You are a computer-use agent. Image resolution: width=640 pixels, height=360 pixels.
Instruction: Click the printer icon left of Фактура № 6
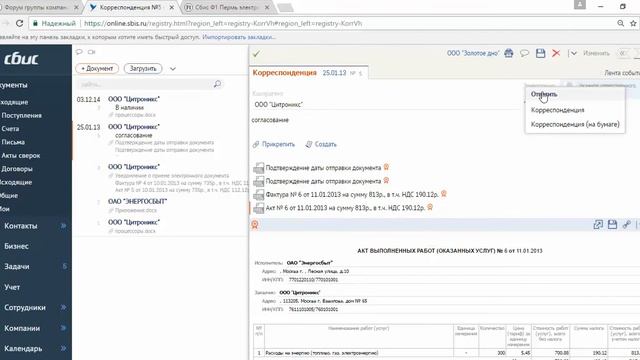[258, 195]
